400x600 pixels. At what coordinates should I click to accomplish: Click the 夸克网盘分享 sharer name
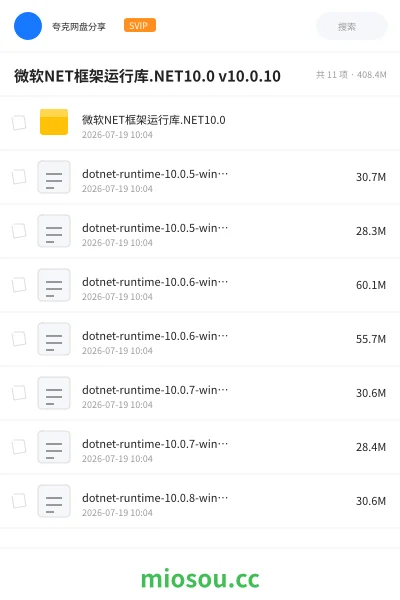(x=79, y=26)
